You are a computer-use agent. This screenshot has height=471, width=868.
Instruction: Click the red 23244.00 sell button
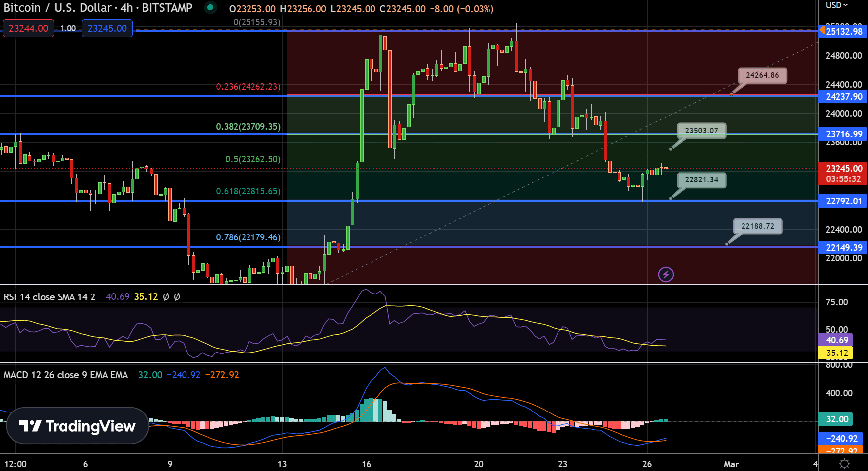point(28,28)
